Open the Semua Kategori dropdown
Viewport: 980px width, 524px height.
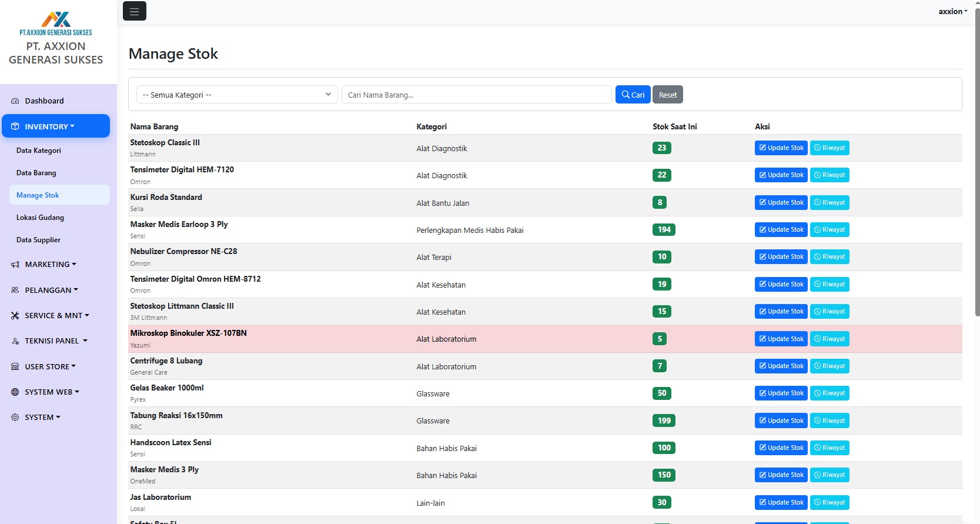pos(237,95)
